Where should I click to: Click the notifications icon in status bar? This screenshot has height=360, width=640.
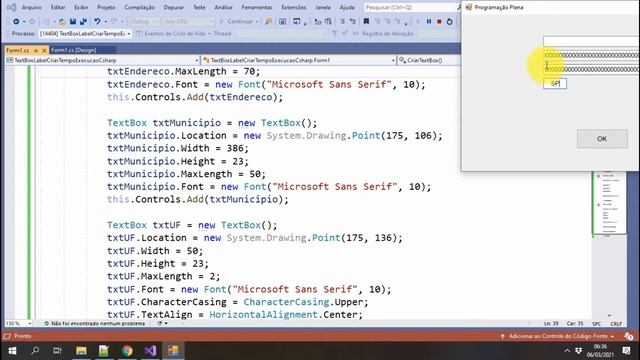pos(629,336)
